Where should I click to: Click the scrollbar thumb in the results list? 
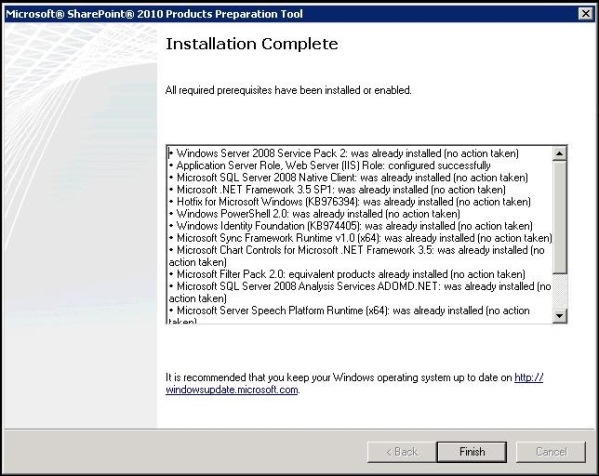(x=560, y=217)
